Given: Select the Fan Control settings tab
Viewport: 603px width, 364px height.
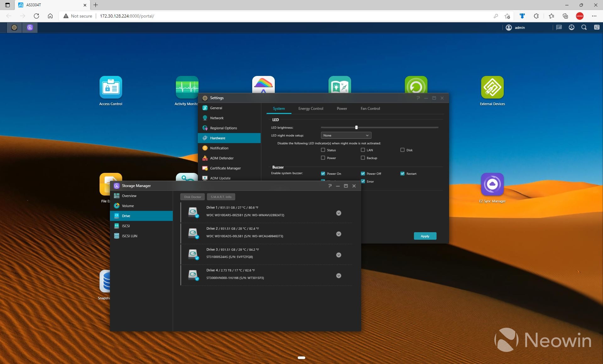Looking at the screenshot, I should click(370, 109).
